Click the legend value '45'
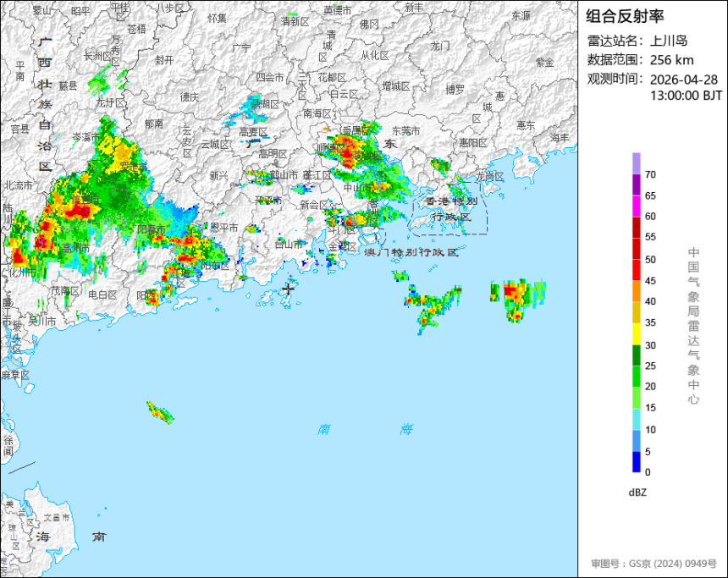Screen dimensions: 728x578 click(x=650, y=280)
